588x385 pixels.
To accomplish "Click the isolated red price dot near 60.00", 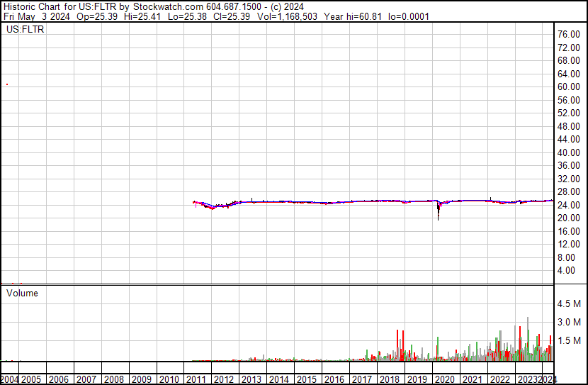I will [7, 84].
